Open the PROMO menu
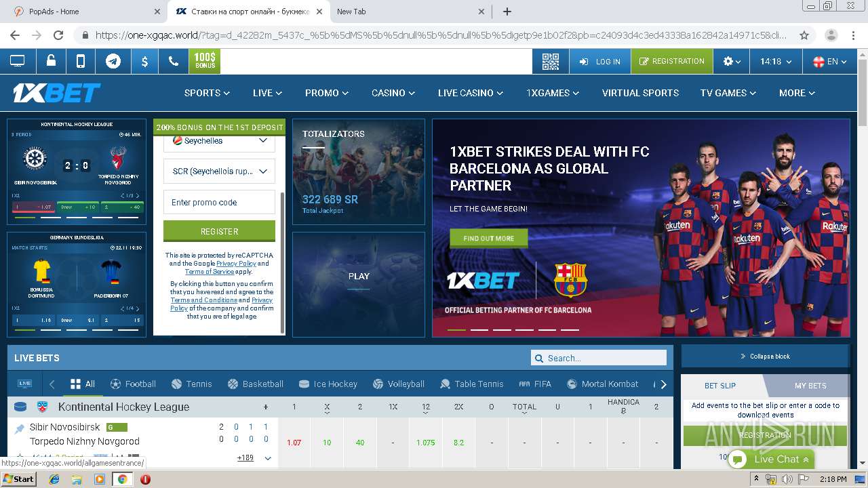The image size is (868, 488). pyautogui.click(x=327, y=93)
